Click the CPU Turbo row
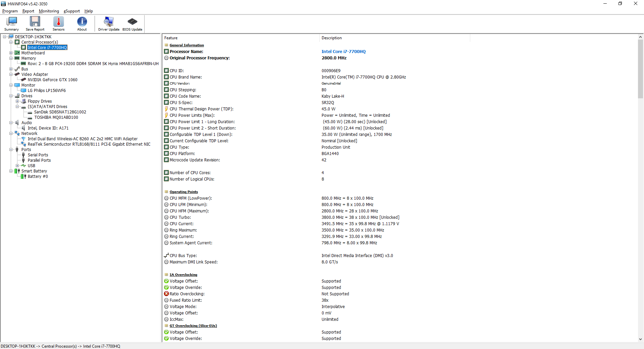This screenshot has height=349, width=644. click(x=400, y=217)
